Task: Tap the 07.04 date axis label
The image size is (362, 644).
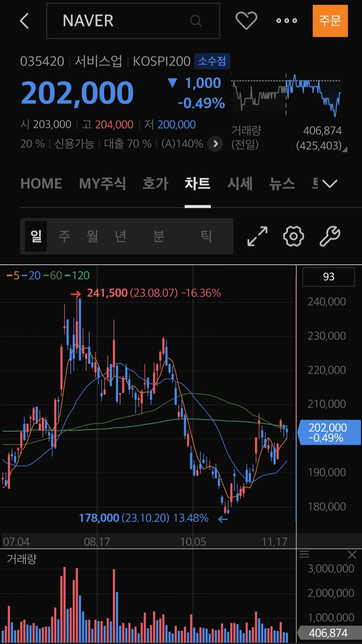Action: coord(16,542)
